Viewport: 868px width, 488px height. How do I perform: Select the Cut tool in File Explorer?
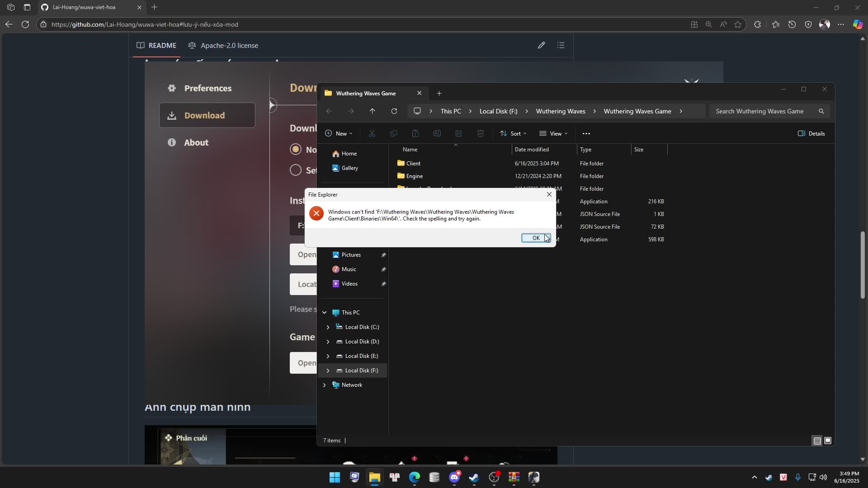tap(372, 133)
